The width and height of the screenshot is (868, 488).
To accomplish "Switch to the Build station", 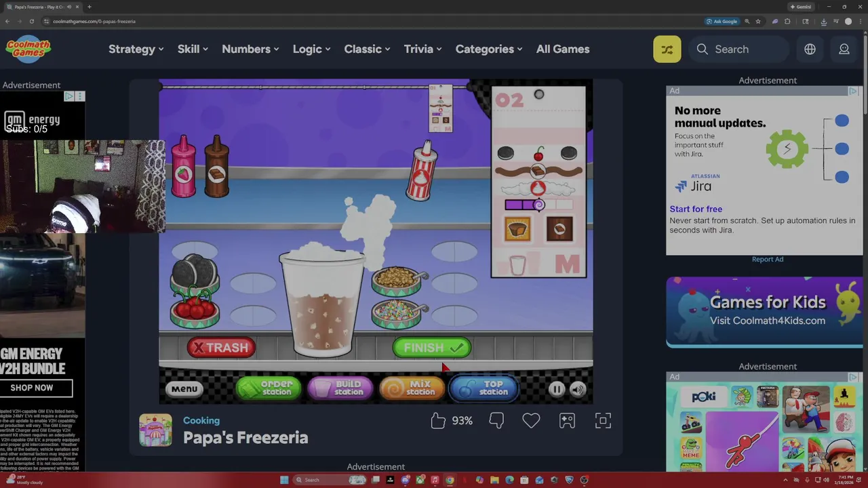I will 340,388.
